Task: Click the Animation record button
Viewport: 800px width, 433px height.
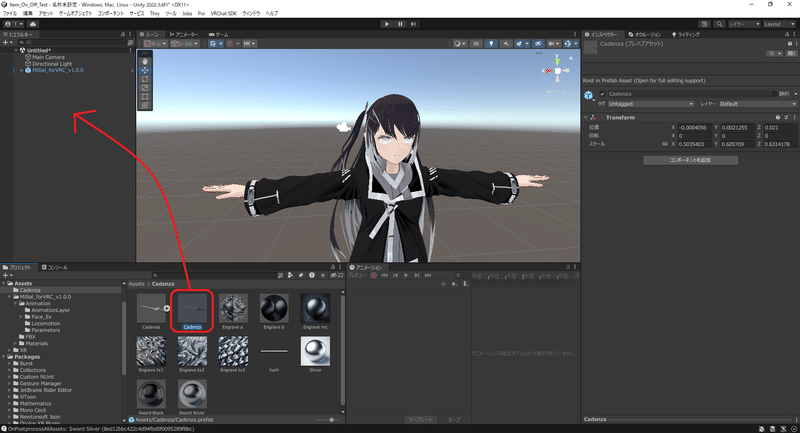Action: click(x=373, y=275)
